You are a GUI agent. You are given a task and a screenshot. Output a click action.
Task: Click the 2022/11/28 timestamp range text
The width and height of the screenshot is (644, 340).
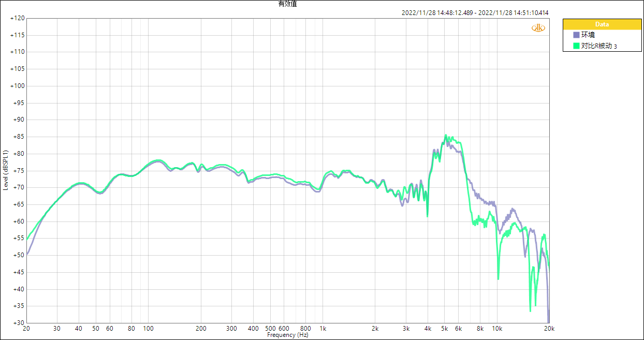pyautogui.click(x=475, y=13)
